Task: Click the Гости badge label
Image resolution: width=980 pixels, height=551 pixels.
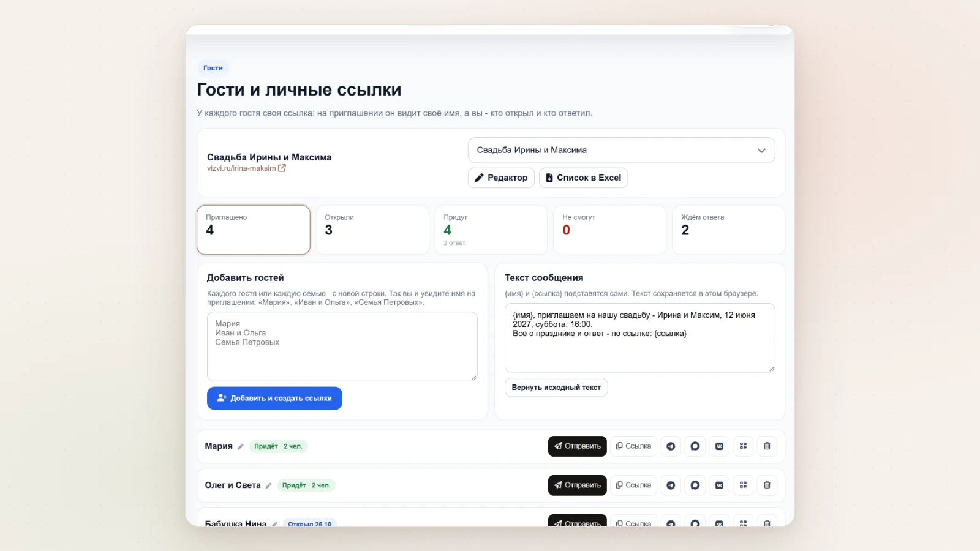Action: pyautogui.click(x=213, y=68)
